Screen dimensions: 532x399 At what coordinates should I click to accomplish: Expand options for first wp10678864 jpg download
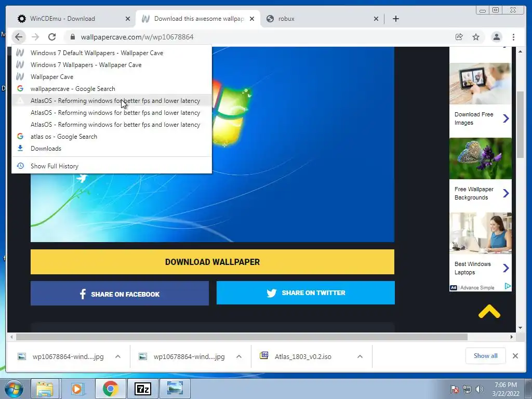118,356
